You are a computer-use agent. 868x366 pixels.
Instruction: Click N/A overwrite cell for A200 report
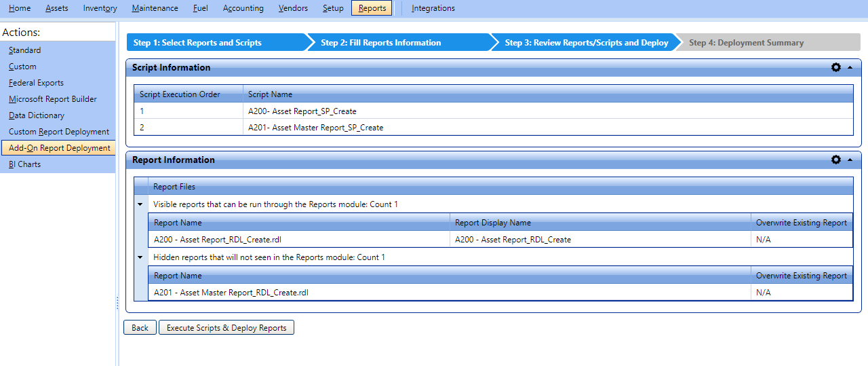[802, 239]
